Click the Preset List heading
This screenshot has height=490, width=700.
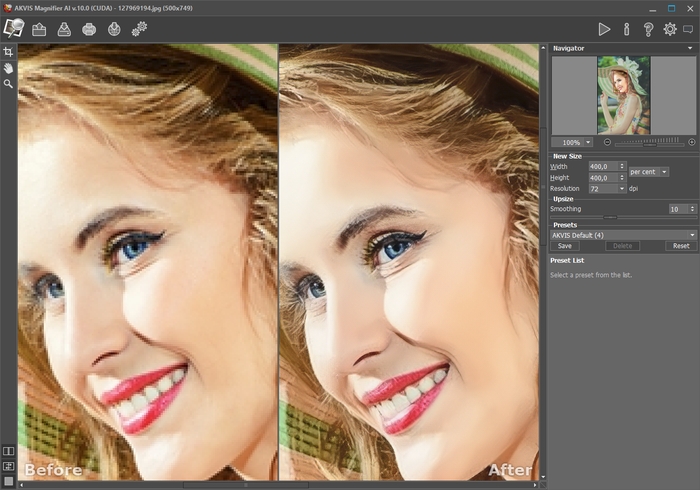pos(567,261)
